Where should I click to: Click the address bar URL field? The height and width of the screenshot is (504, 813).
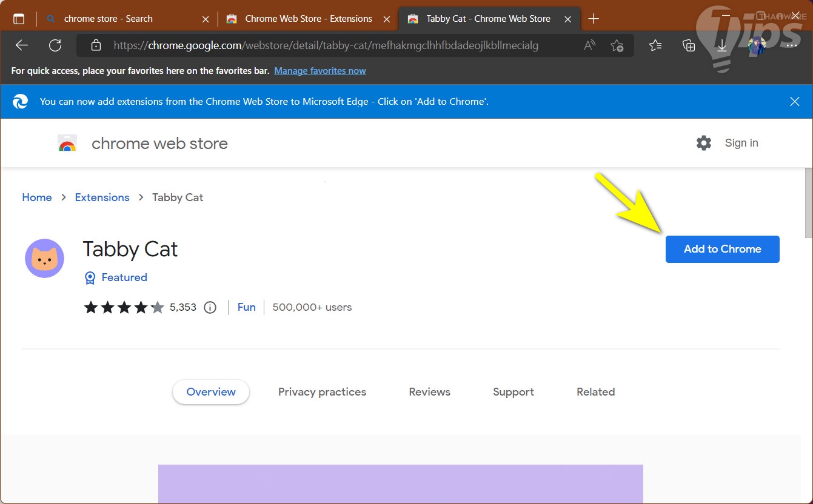click(327, 45)
